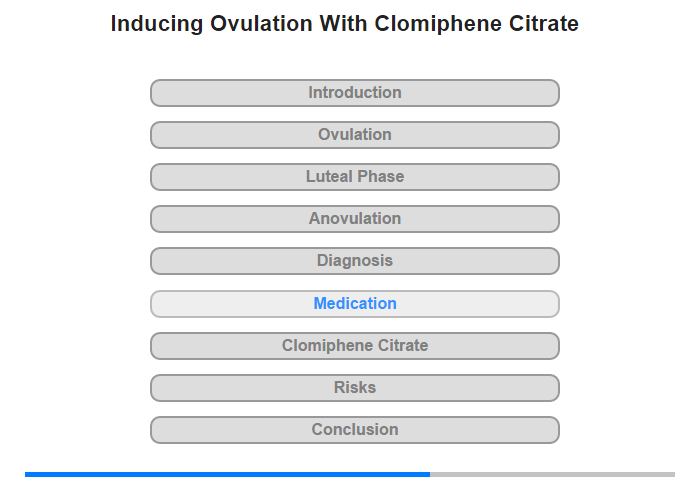Screen dimensions: 700x480
Task: Click the blue-text section button
Action: [355, 304]
